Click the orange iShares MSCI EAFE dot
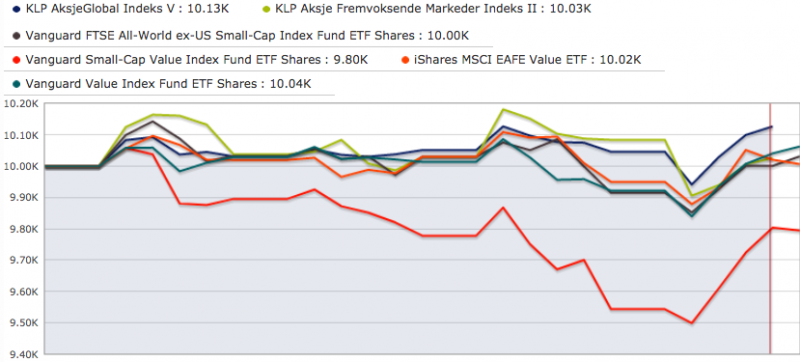Image resolution: width=800 pixels, height=362 pixels. [x=406, y=60]
